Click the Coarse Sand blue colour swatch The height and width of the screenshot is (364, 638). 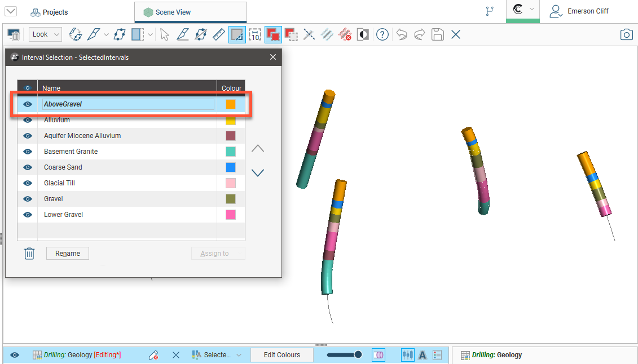click(x=231, y=167)
